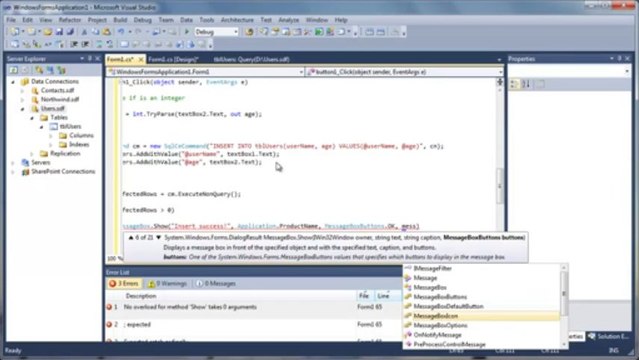Pin or unpin the Server Explorer panel
The image size is (639, 360).
(90, 59)
